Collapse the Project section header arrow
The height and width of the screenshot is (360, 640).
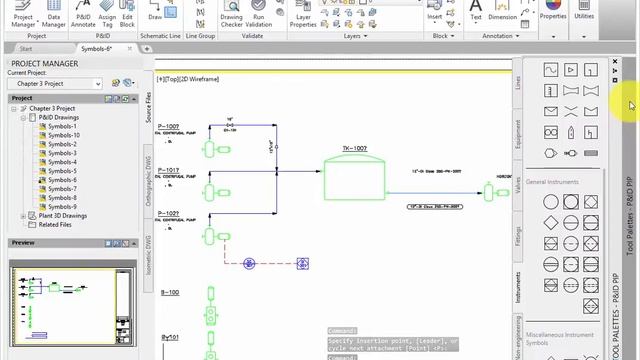tap(134, 99)
